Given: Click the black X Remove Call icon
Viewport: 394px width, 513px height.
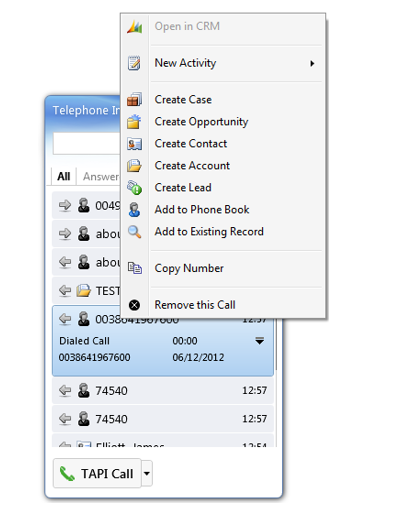Looking at the screenshot, I should [x=134, y=305].
